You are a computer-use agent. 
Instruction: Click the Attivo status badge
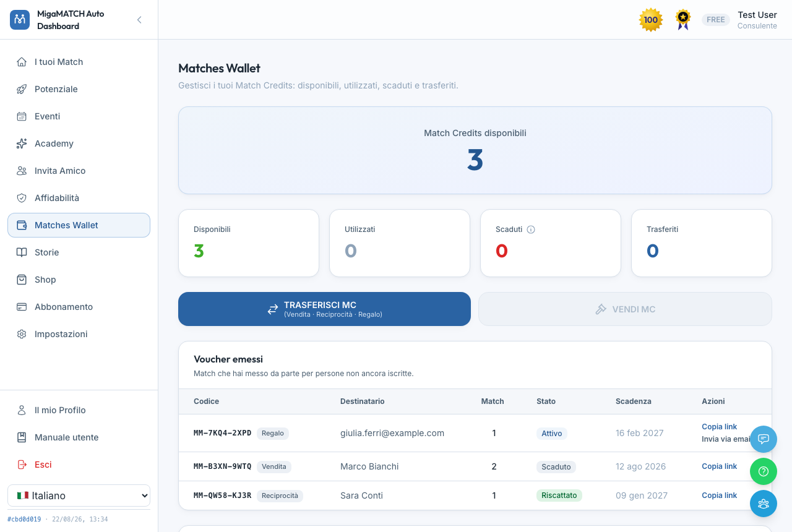[552, 434]
